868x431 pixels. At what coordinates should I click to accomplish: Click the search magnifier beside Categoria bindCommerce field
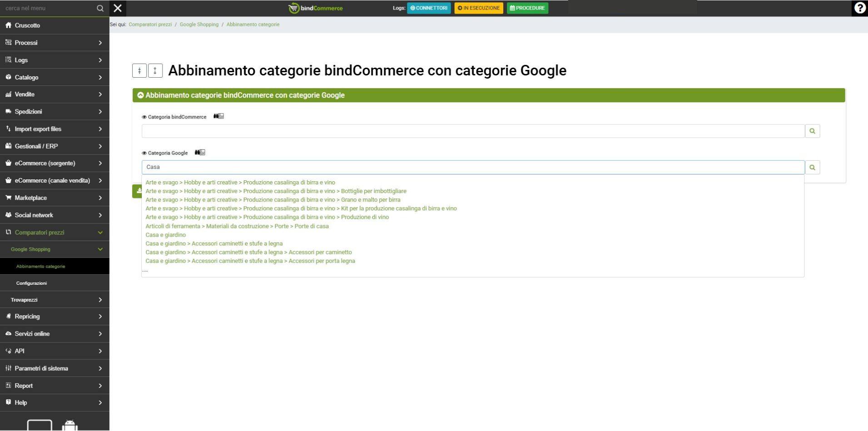[812, 131]
